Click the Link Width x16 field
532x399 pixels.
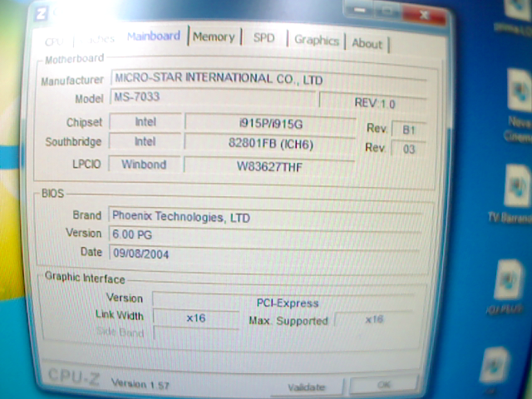click(x=196, y=318)
